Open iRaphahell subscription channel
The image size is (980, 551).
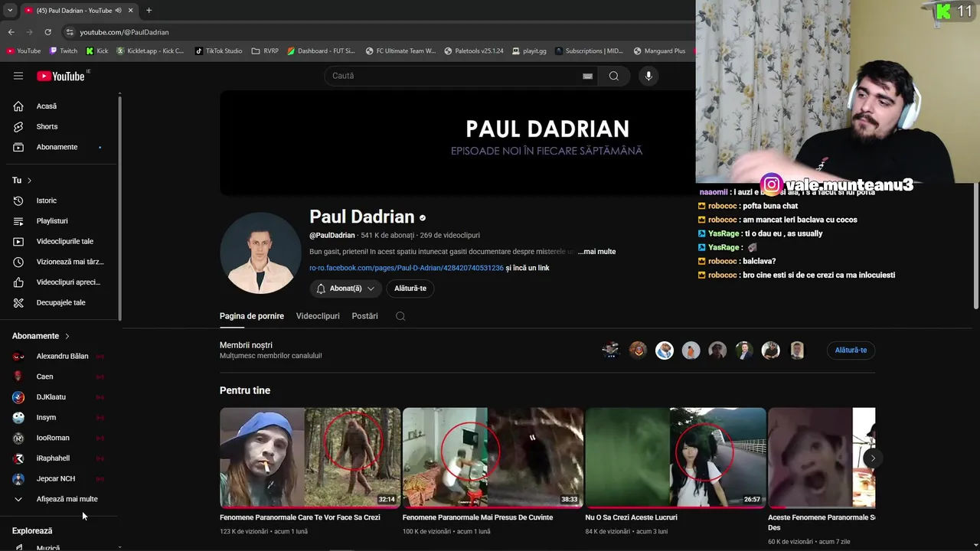coord(60,458)
